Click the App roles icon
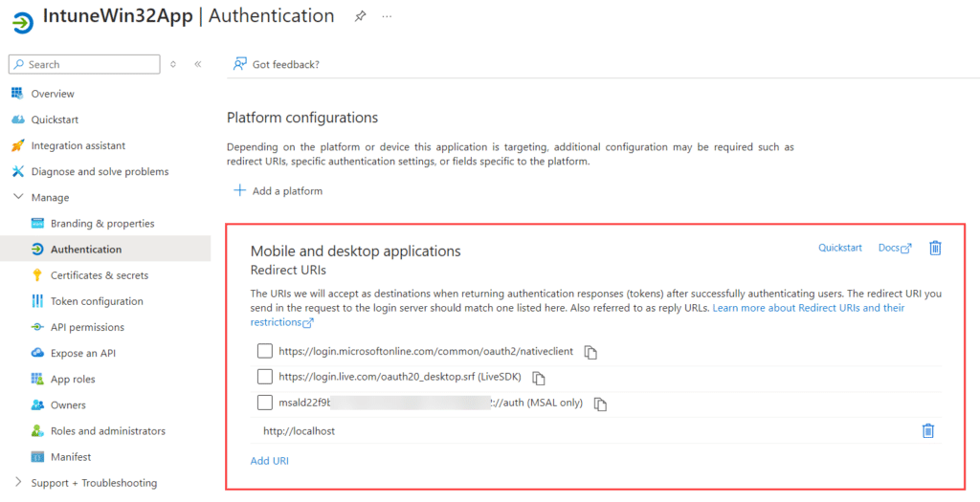Screen dimensions: 980x502 click(37, 379)
